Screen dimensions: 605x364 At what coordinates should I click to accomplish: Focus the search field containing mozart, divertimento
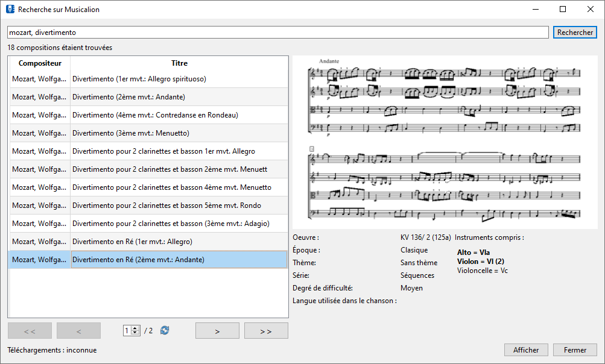278,33
